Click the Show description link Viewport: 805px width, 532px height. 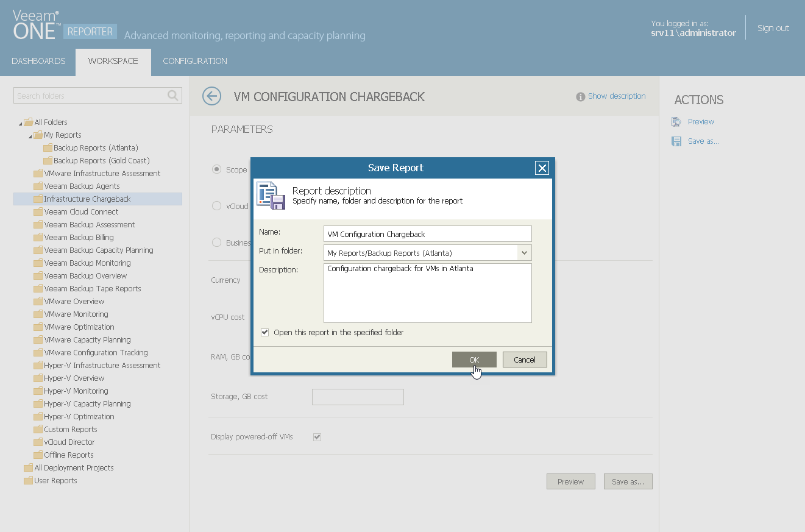617,96
